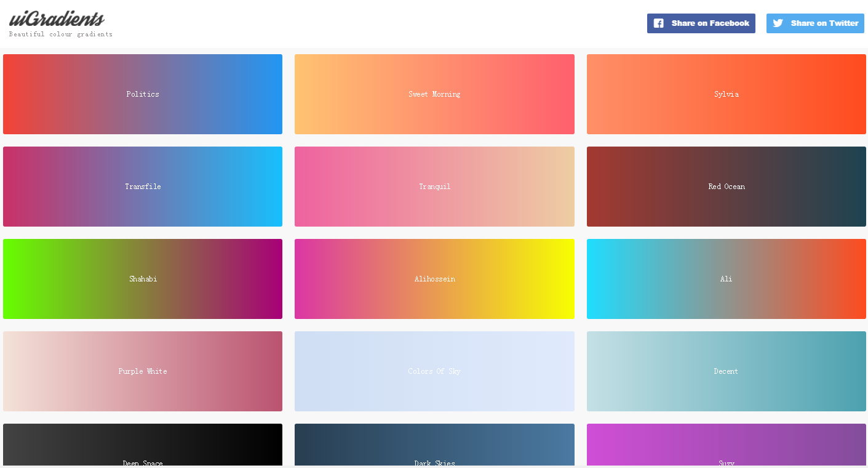
Task: Open the Purple White gradient
Action: click(x=143, y=371)
